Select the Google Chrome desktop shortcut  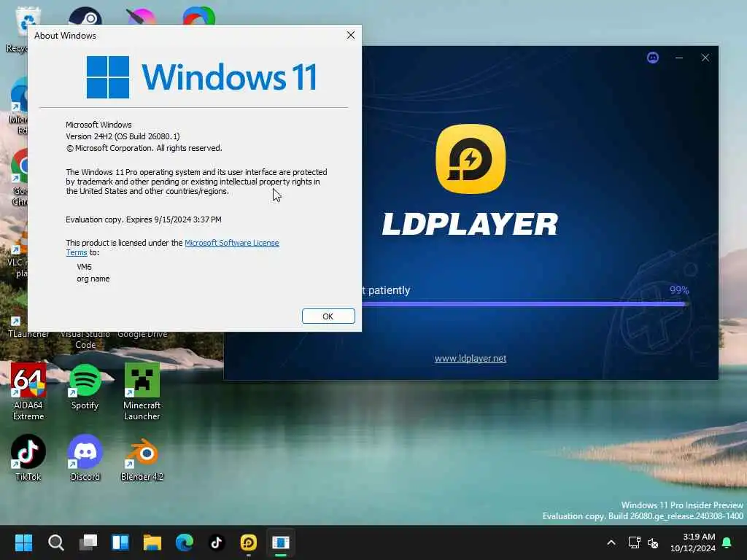point(18,176)
